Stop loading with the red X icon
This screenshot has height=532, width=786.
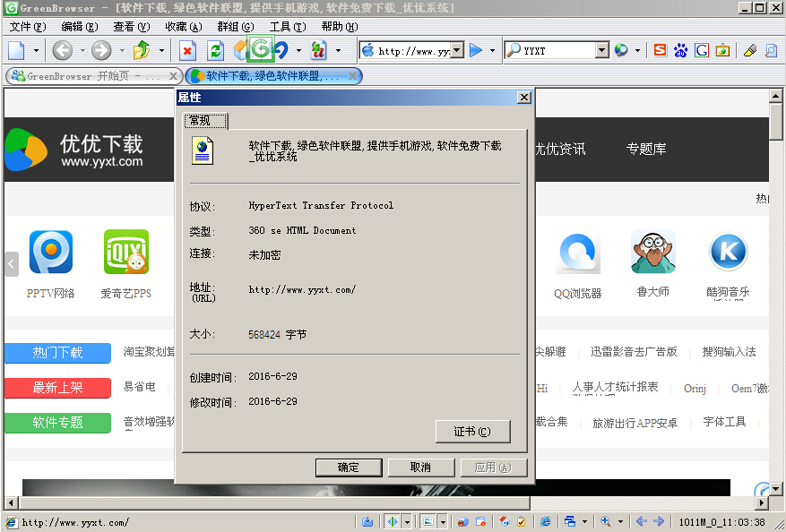click(187, 50)
